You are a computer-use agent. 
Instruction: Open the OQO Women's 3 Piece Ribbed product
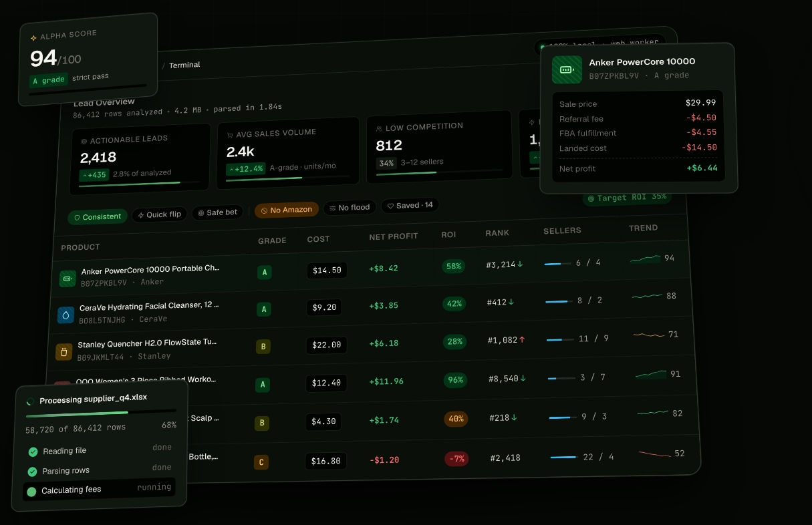[x=146, y=380]
